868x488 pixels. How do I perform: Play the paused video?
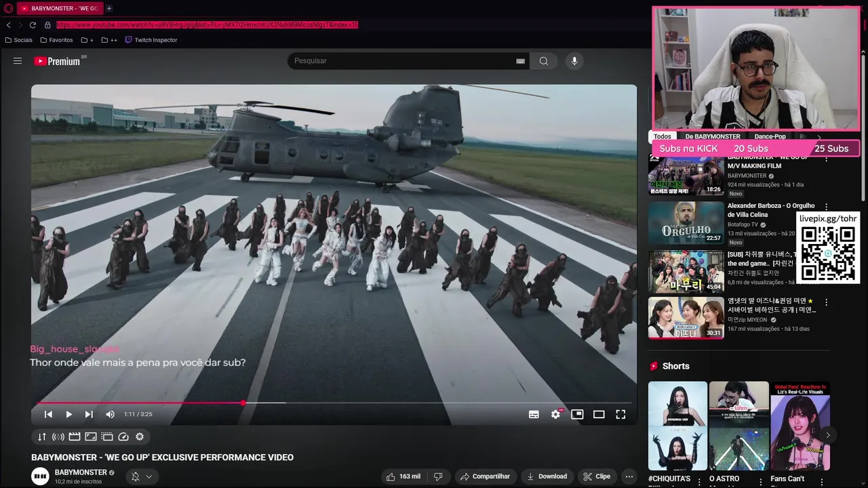coord(68,414)
